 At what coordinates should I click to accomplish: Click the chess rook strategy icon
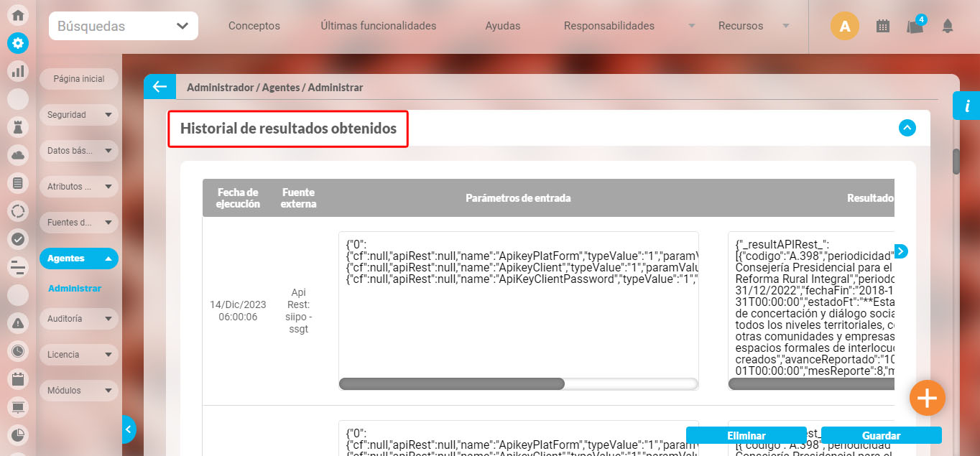coord(18,127)
